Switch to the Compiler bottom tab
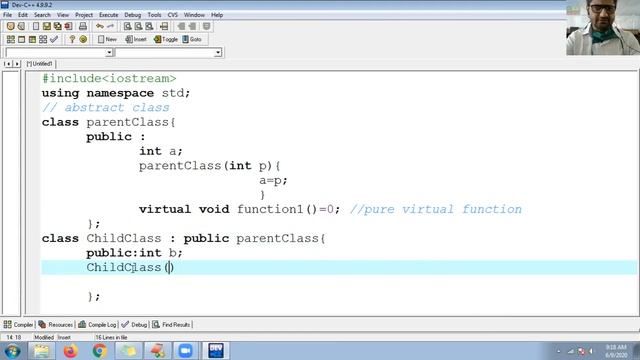This screenshot has width=640, height=360. (19, 325)
